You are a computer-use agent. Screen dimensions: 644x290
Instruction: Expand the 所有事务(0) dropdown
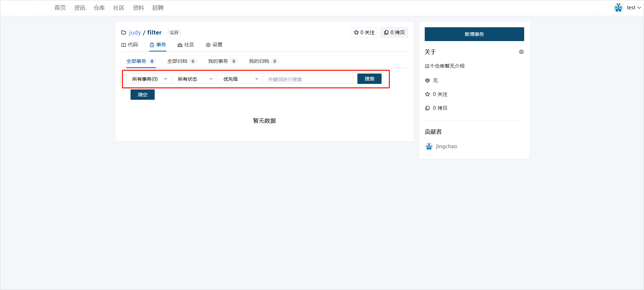148,79
